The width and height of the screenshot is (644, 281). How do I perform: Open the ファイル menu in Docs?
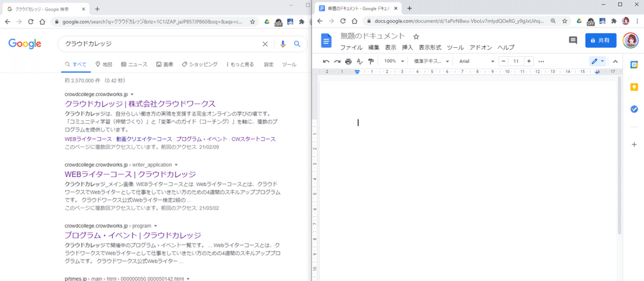(x=351, y=47)
